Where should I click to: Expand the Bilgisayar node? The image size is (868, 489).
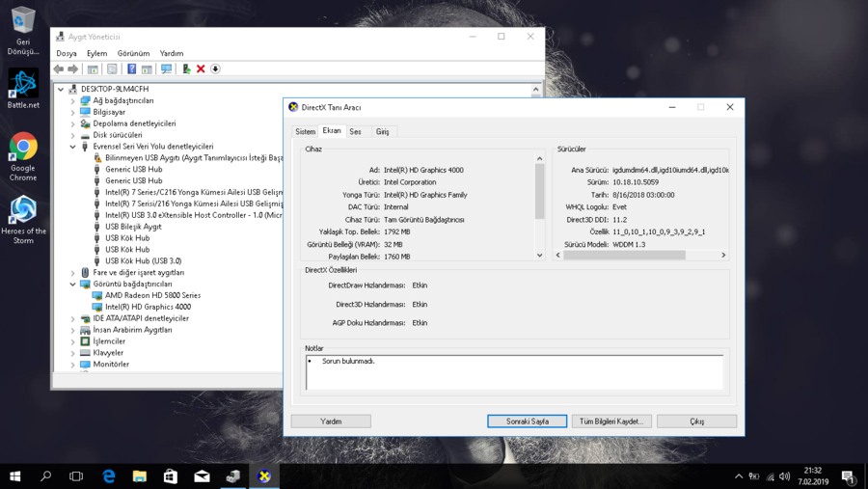pyautogui.click(x=72, y=113)
